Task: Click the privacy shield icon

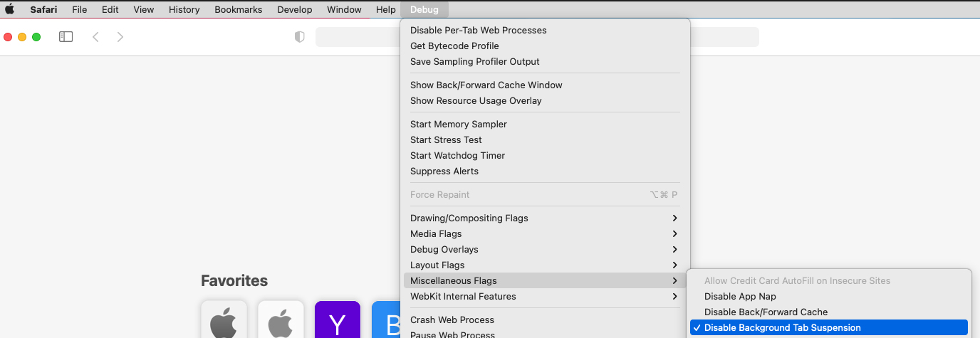Action: coord(300,37)
